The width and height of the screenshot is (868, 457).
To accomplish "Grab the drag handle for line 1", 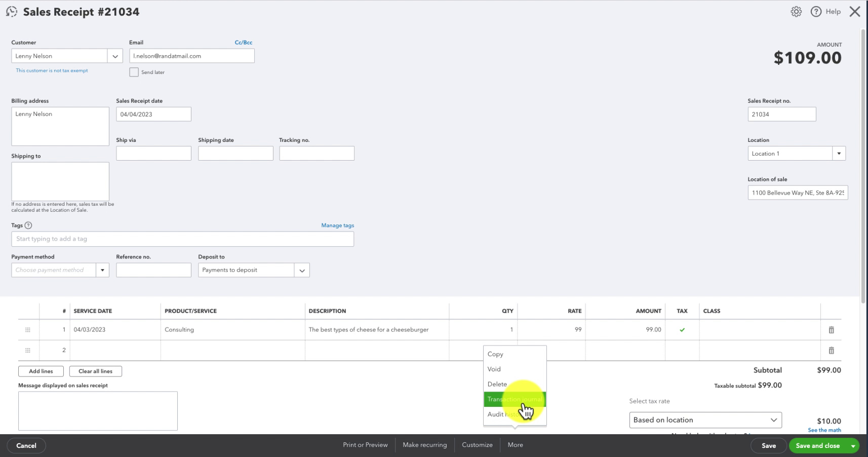I will 28,330.
